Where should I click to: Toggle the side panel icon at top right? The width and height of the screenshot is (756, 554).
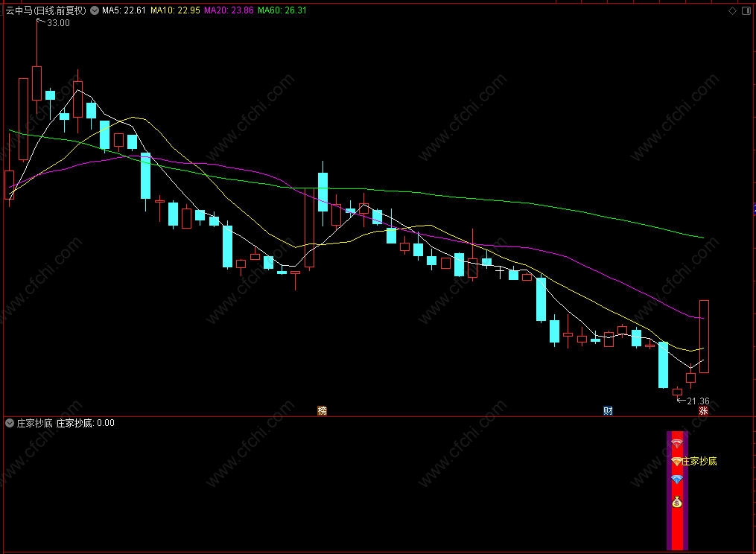(x=746, y=10)
